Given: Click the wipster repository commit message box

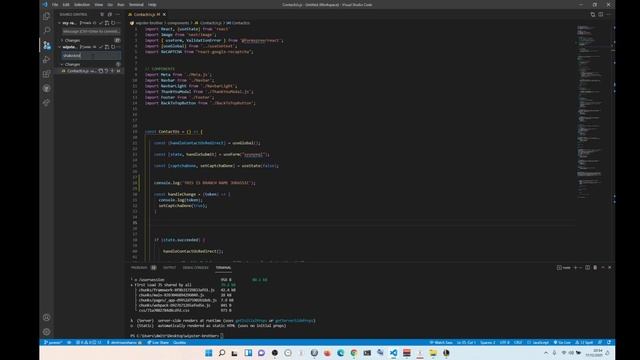Looking at the screenshot, I should (x=91, y=56).
